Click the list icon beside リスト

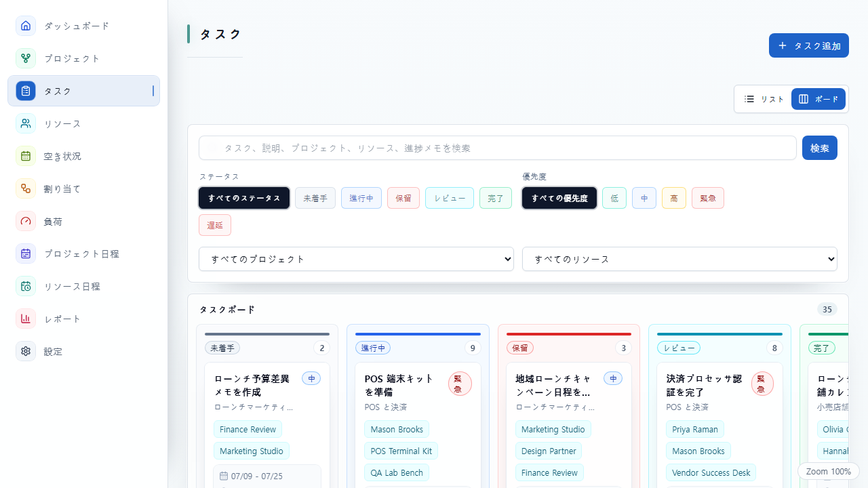coord(749,99)
